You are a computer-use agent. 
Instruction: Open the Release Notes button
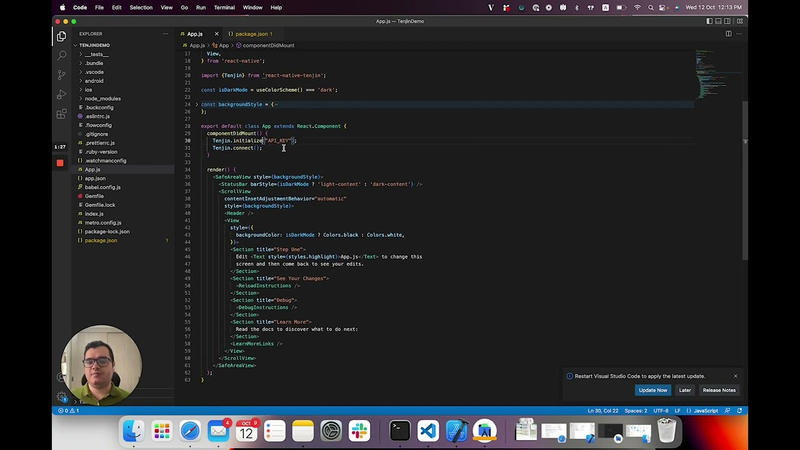tap(719, 390)
